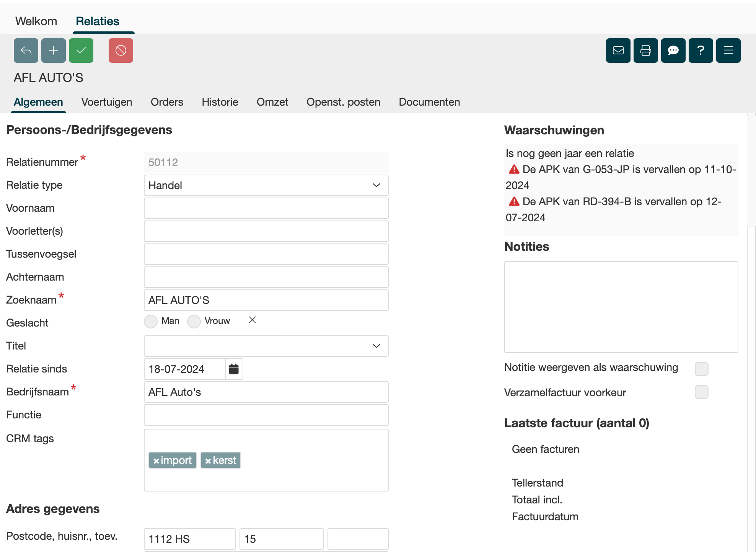Screen dimensions: 756x552
Task: Open the Openst. posten tab
Action: click(x=343, y=102)
